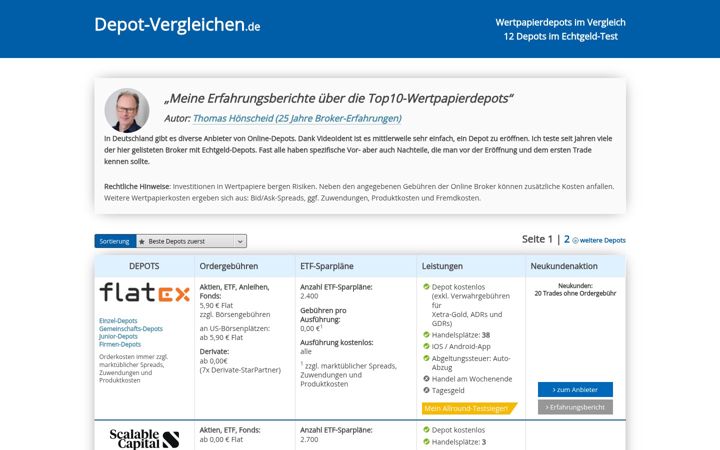
Task: Open flatex Erfahrungsbericht button
Action: pos(575,407)
